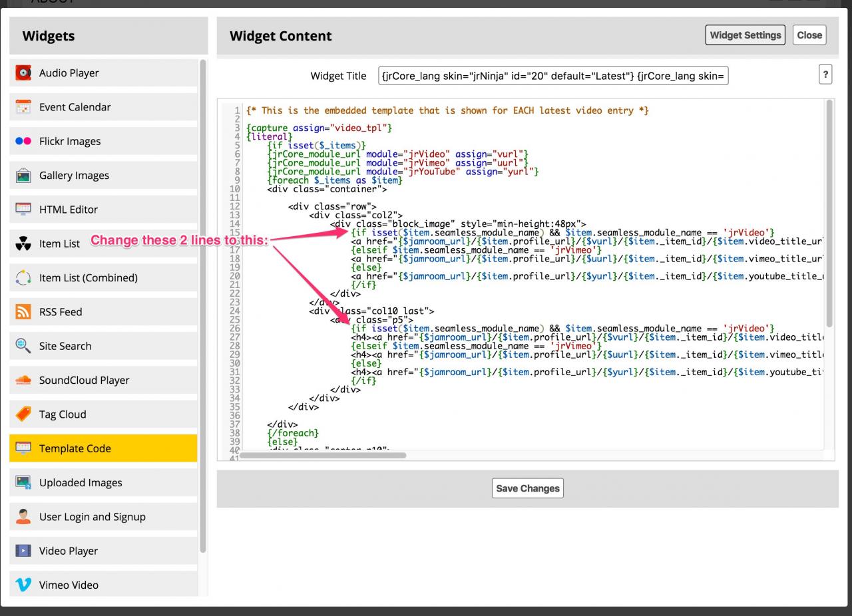Switch to the Template Code widget
This screenshot has height=616, width=852.
(x=75, y=448)
